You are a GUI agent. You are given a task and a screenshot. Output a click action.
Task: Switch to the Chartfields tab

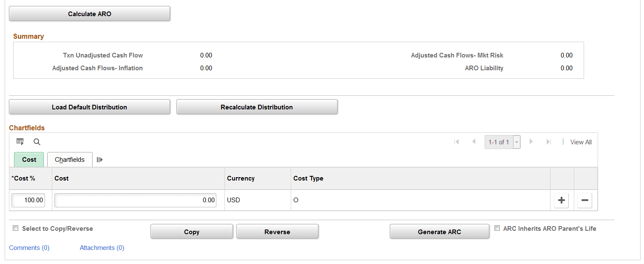70,160
